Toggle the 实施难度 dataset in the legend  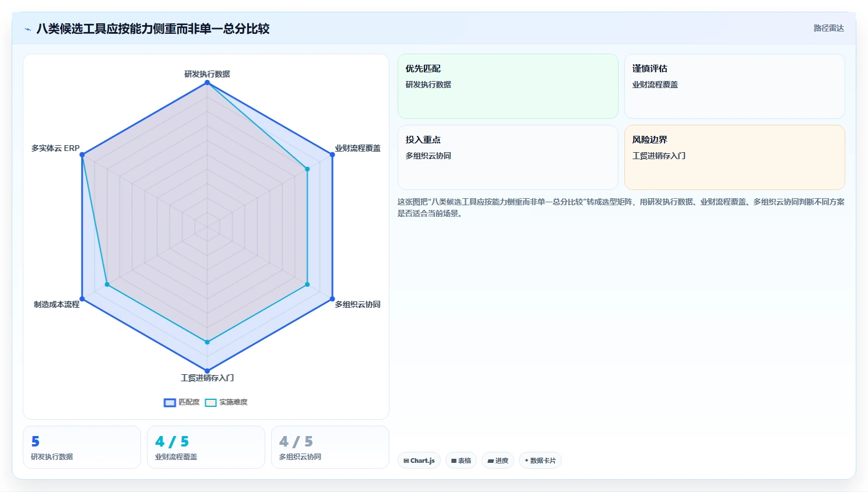pyautogui.click(x=226, y=402)
